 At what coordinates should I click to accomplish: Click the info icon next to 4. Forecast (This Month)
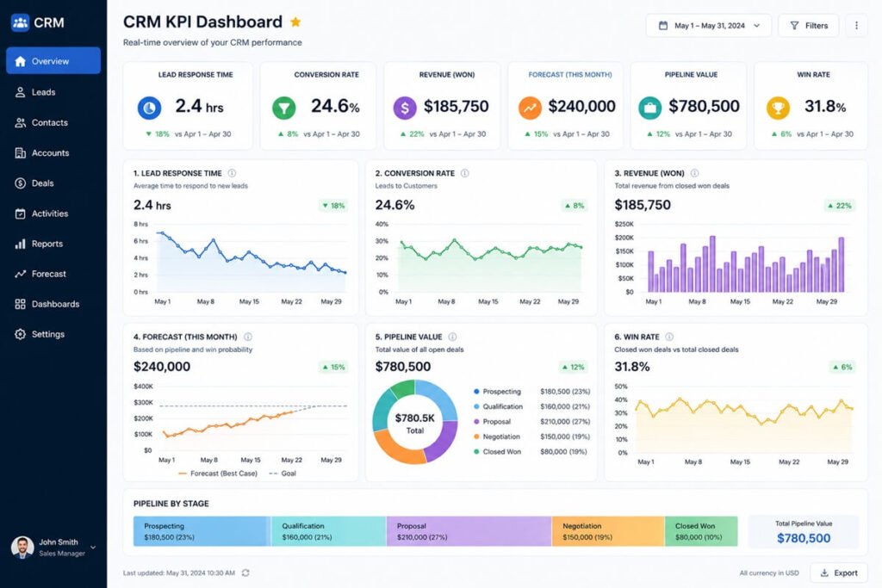pyautogui.click(x=247, y=337)
